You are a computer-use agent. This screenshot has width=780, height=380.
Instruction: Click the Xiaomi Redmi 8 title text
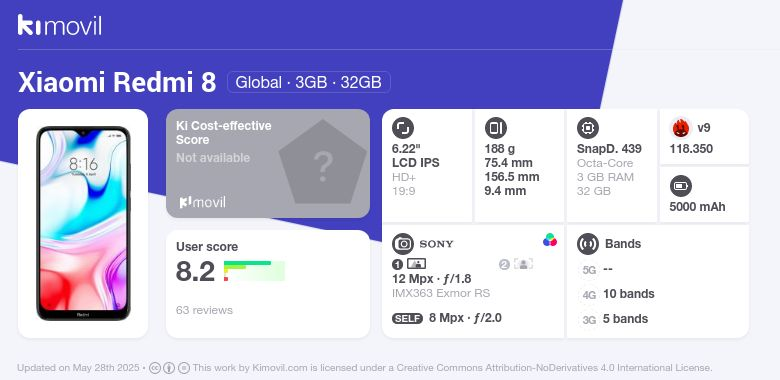(x=117, y=82)
